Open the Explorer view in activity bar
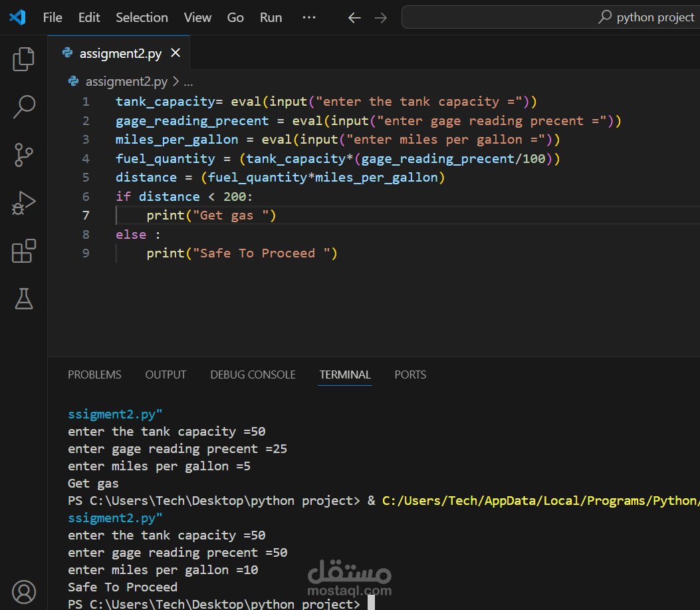The image size is (700, 610). tap(24, 59)
